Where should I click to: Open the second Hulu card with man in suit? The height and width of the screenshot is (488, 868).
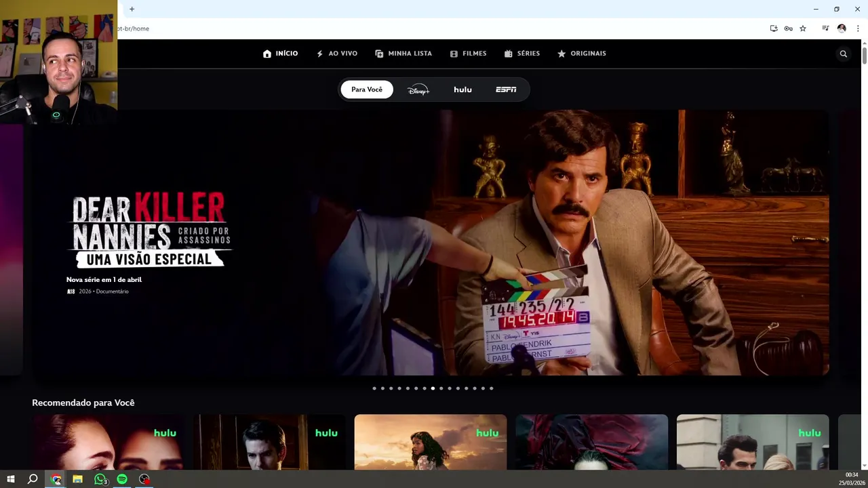click(269, 442)
